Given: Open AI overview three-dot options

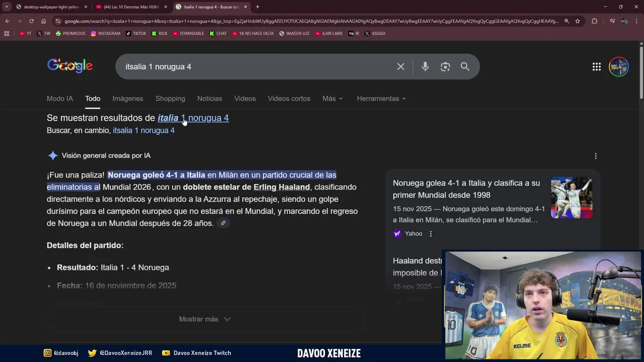Looking at the screenshot, I should (596, 156).
